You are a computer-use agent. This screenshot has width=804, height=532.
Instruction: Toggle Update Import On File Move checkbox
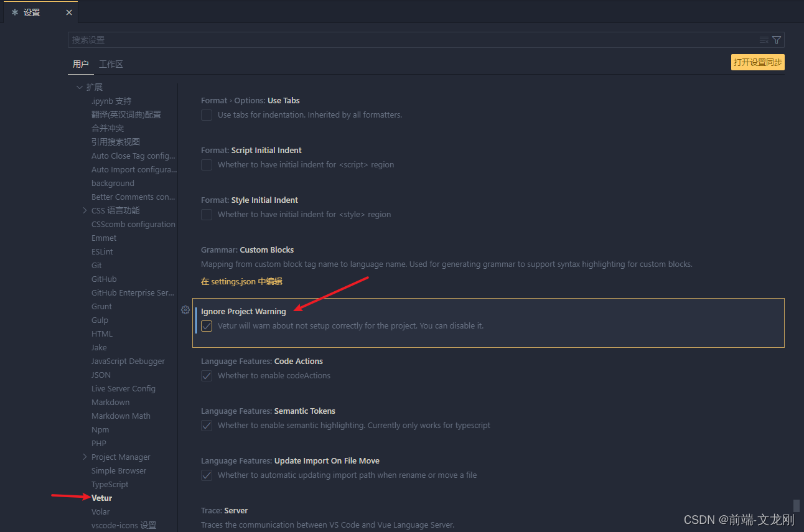point(206,475)
